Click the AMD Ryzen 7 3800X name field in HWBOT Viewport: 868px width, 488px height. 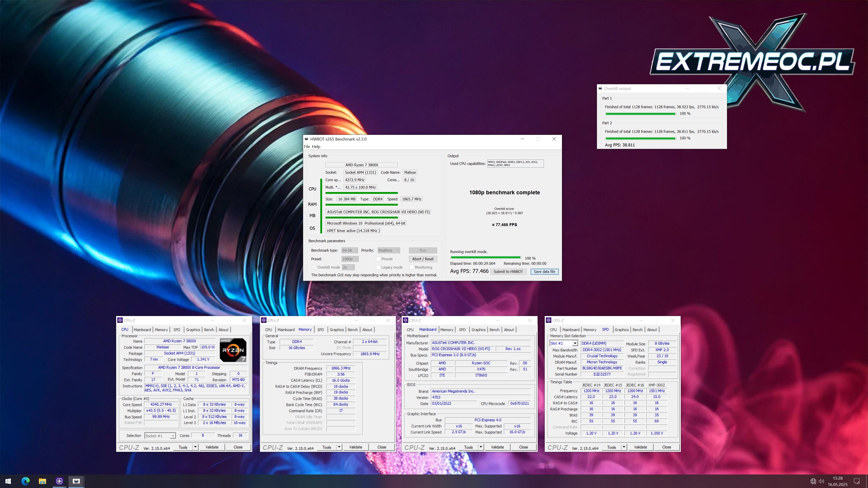pos(361,165)
